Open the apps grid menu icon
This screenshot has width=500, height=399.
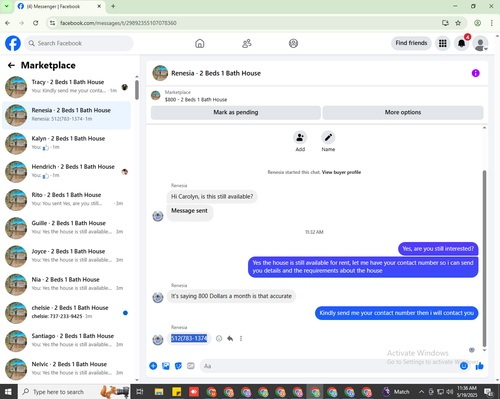pos(443,43)
